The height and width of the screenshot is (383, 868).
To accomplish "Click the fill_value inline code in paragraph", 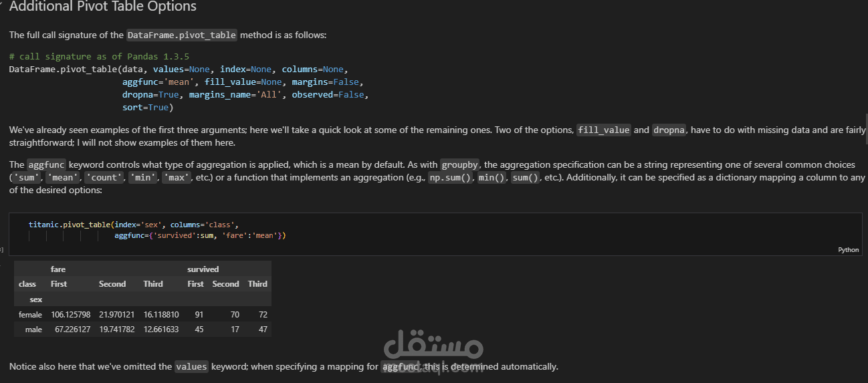I will pos(604,130).
